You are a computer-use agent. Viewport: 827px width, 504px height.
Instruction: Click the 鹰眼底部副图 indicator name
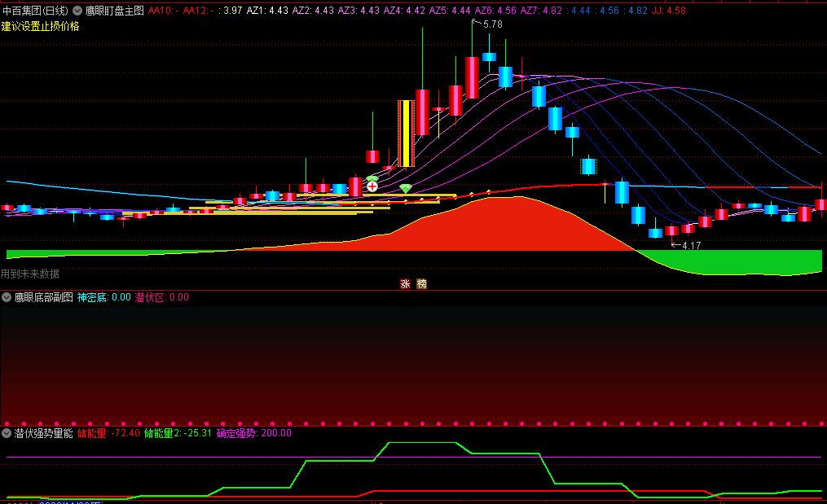tap(44, 297)
